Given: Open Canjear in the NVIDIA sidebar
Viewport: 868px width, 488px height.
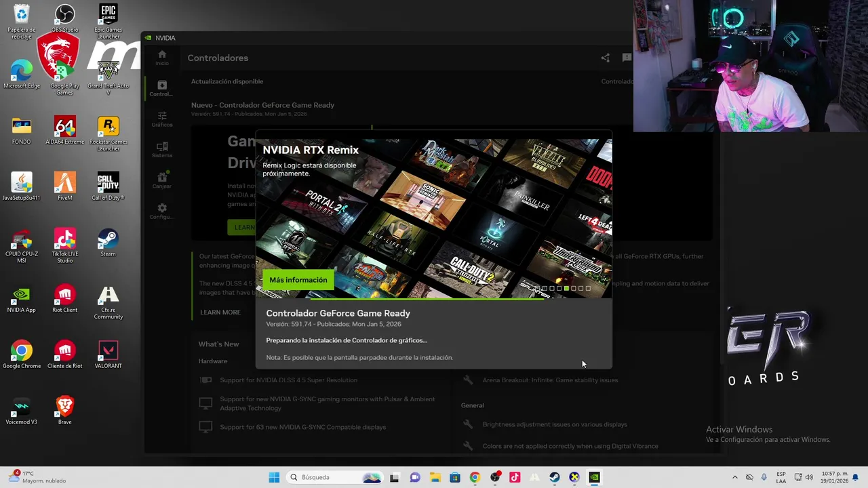Looking at the screenshot, I should pos(161,180).
